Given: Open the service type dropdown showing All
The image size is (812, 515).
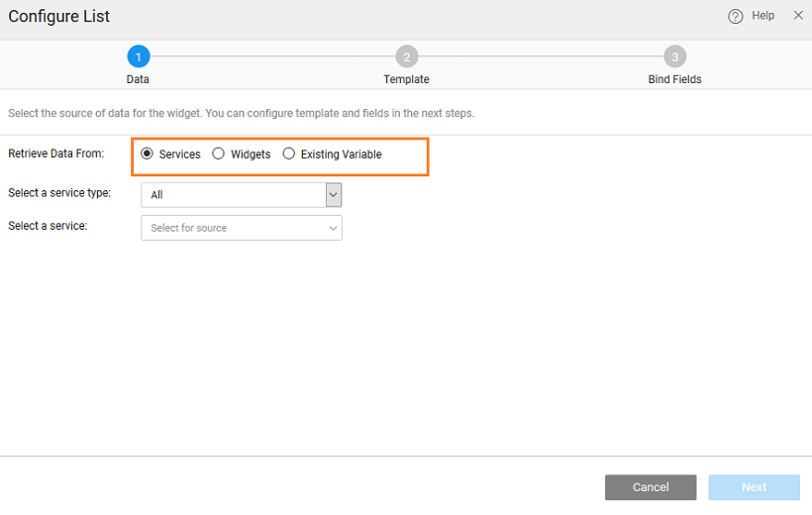Looking at the screenshot, I should (x=234, y=195).
